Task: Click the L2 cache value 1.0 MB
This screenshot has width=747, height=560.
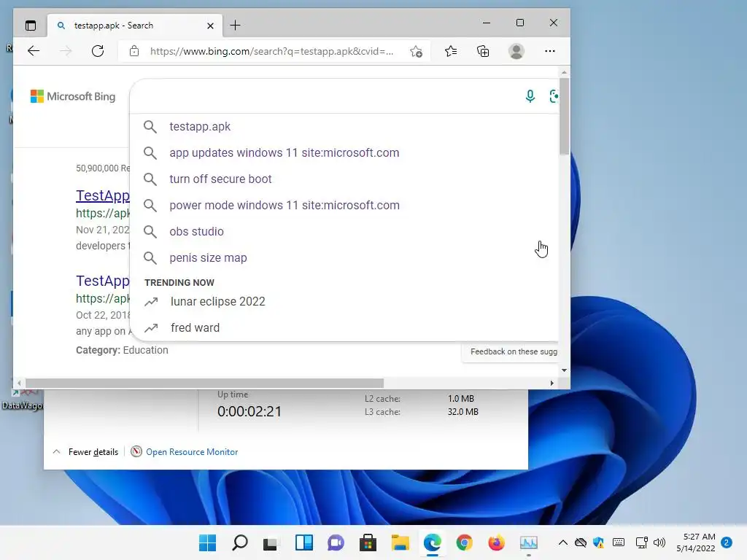Action: click(461, 399)
